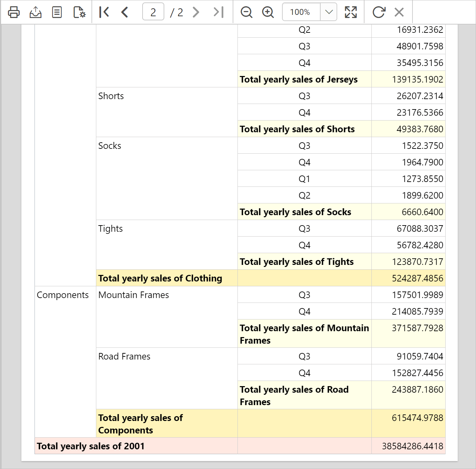The height and width of the screenshot is (469, 476).
Task: Click the Road Frames cell
Action: (x=167, y=379)
